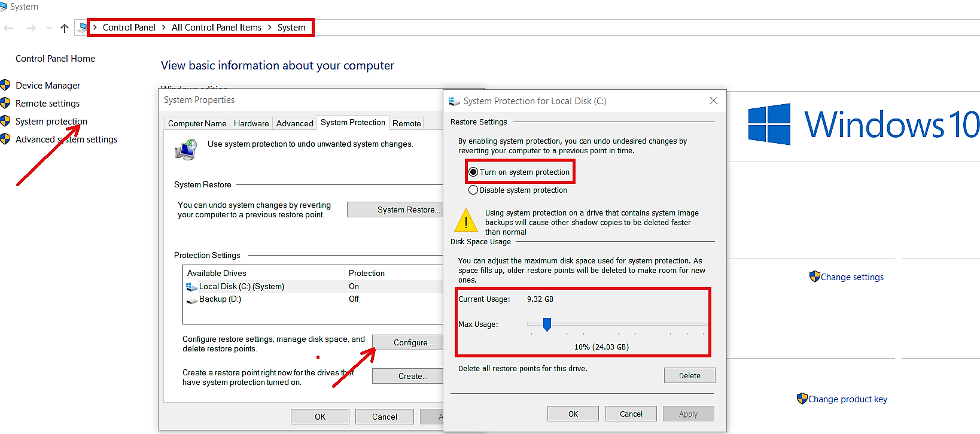Click the System breadcrumb
This screenshot has width=980, height=434.
[x=291, y=28]
